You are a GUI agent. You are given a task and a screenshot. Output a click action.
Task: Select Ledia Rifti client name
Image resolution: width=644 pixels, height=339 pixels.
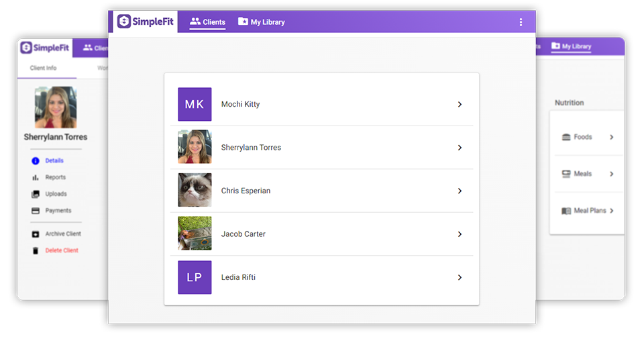click(238, 277)
